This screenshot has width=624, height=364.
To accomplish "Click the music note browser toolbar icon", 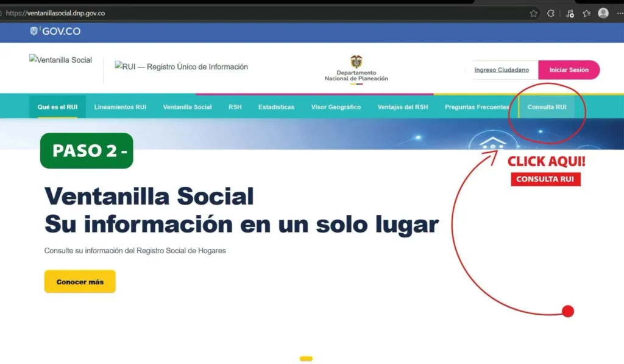I will tap(570, 13).
